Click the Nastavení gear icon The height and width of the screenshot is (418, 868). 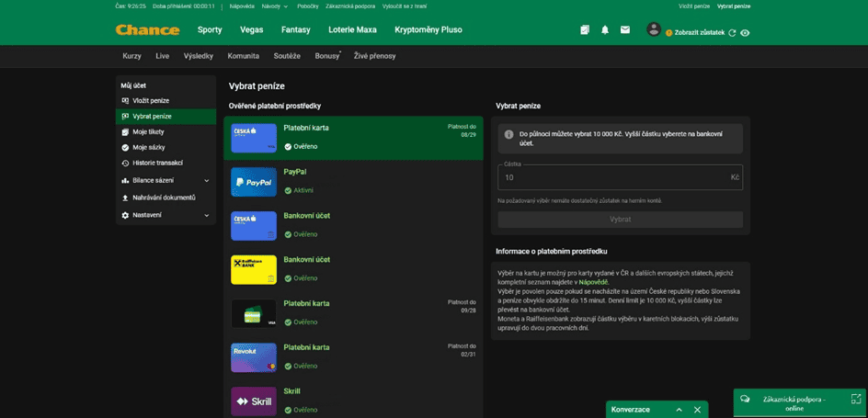click(125, 215)
